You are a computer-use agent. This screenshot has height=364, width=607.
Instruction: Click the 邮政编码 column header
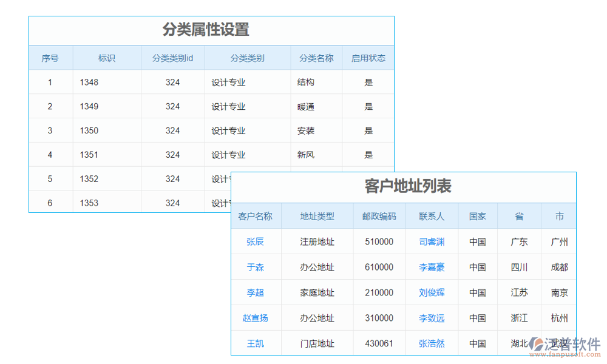pos(379,216)
